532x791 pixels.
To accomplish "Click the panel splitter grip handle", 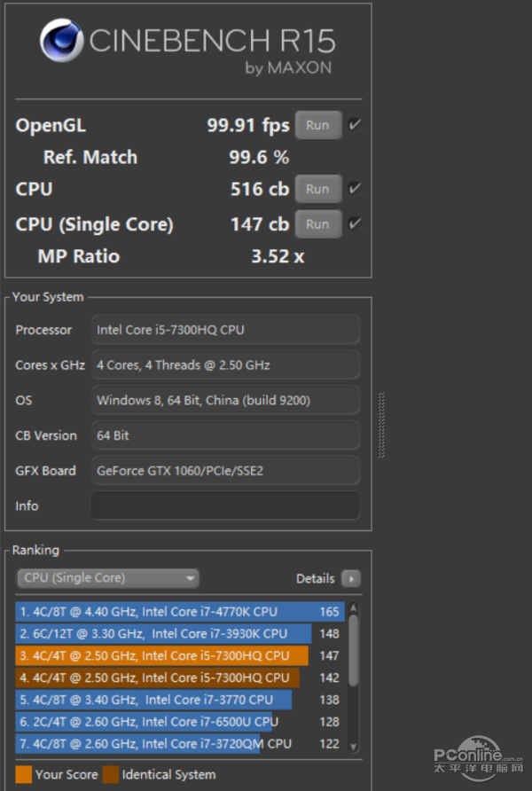I will point(382,425).
